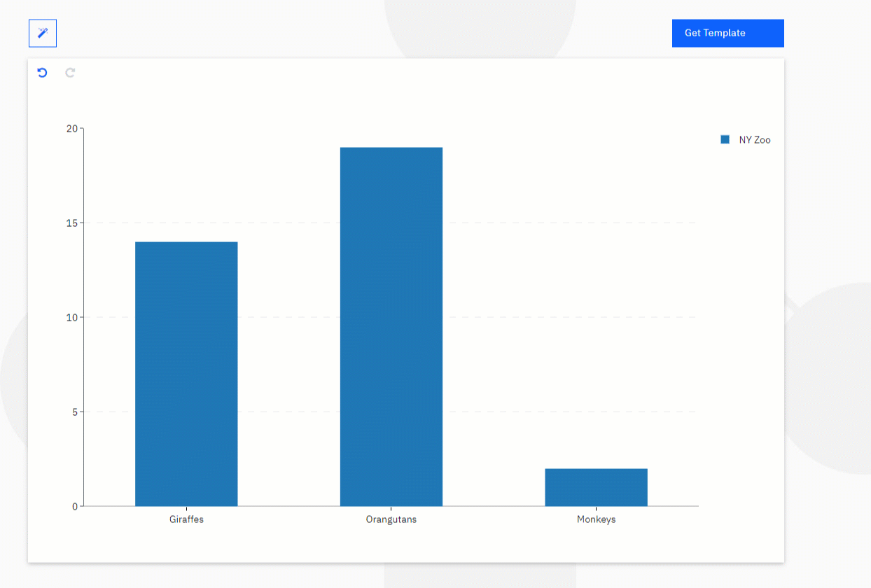The width and height of the screenshot is (871, 588).
Task: Click the y-axis tick label 10
Action: (x=71, y=318)
